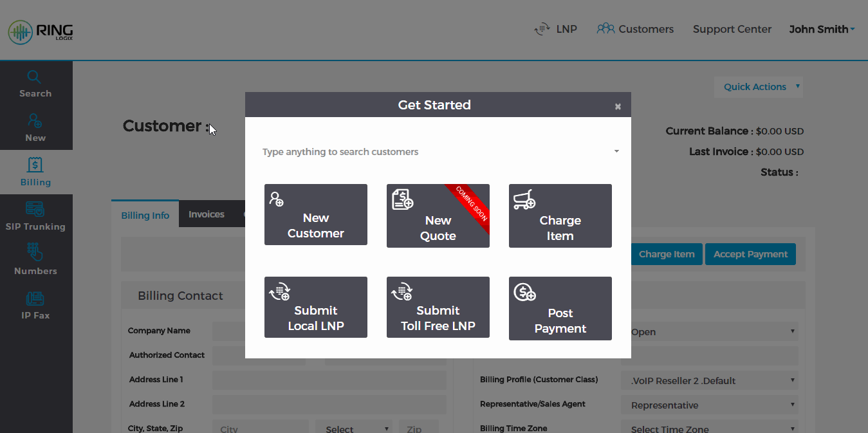Click the Billing icon in the sidebar

click(x=35, y=172)
